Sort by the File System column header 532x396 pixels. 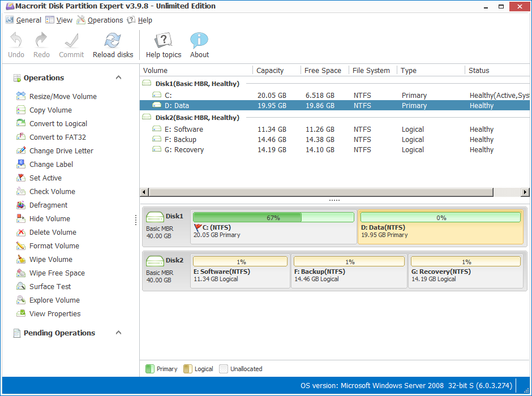(x=373, y=70)
